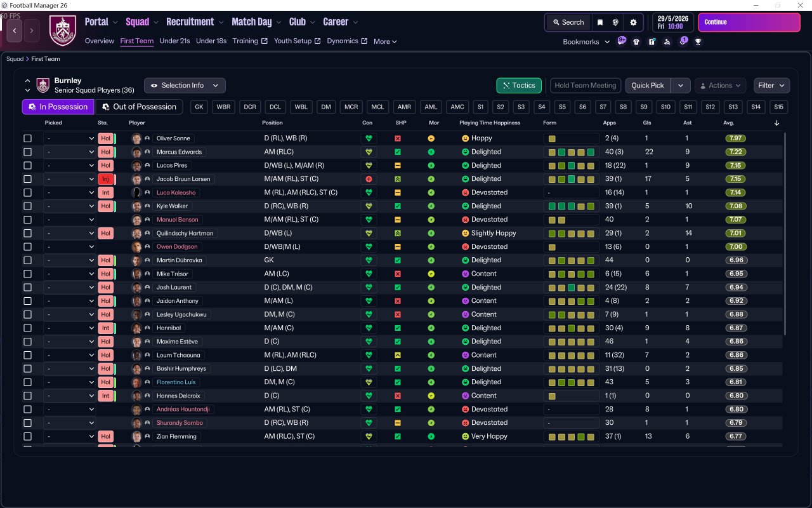Click the date and time display
This screenshot has height=508, width=812.
point(673,22)
